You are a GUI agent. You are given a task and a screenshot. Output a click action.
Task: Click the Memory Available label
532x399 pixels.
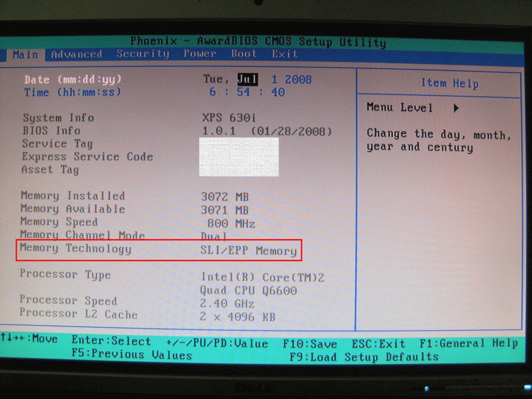tap(73, 209)
